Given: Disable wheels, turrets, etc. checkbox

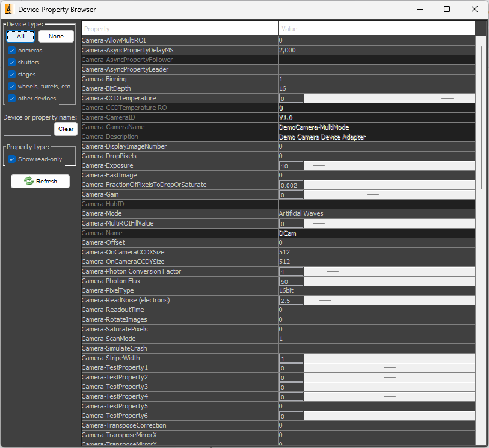Looking at the screenshot, I should (x=12, y=87).
